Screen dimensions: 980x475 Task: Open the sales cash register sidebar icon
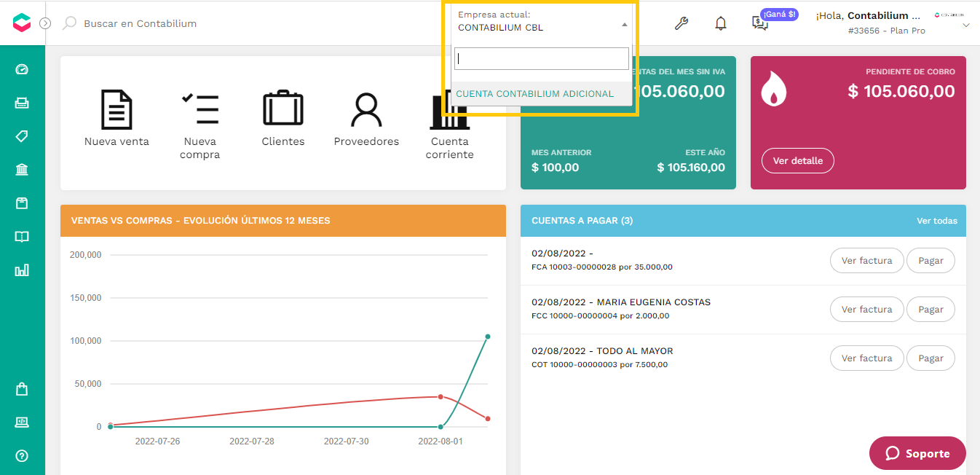tap(22, 103)
